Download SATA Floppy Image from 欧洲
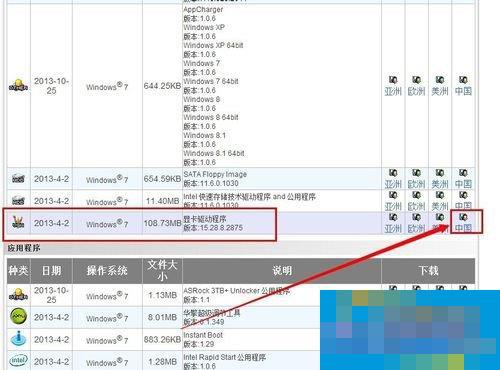The height and width of the screenshot is (370, 500). coord(416,179)
